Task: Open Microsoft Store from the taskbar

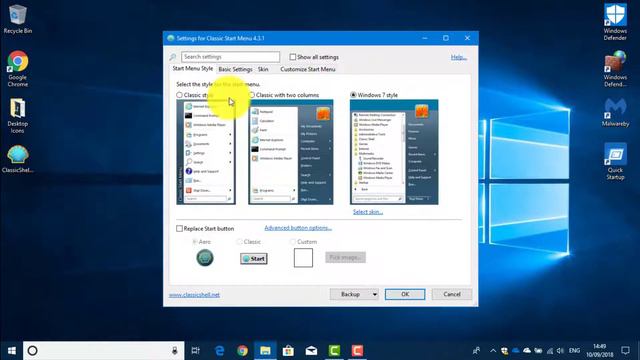Action: click(288, 351)
